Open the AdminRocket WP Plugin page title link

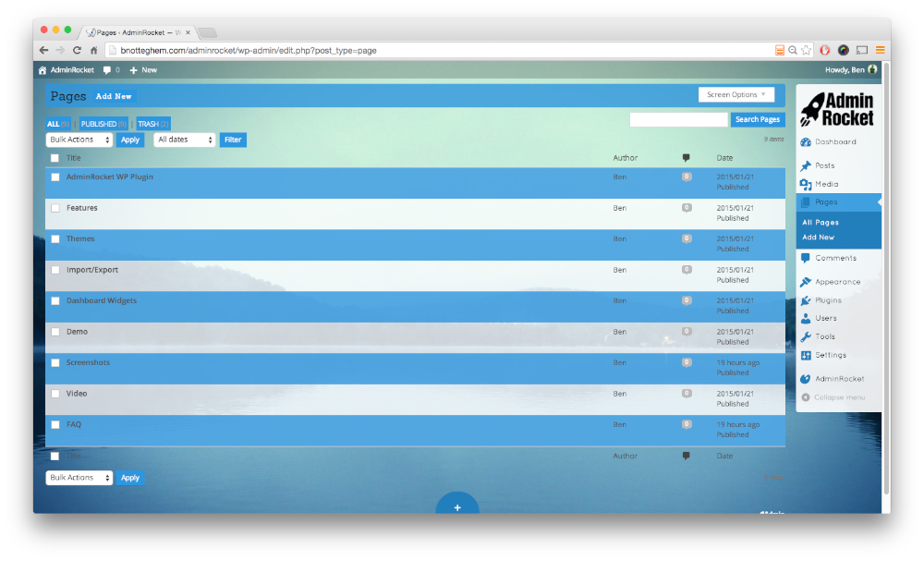110,177
